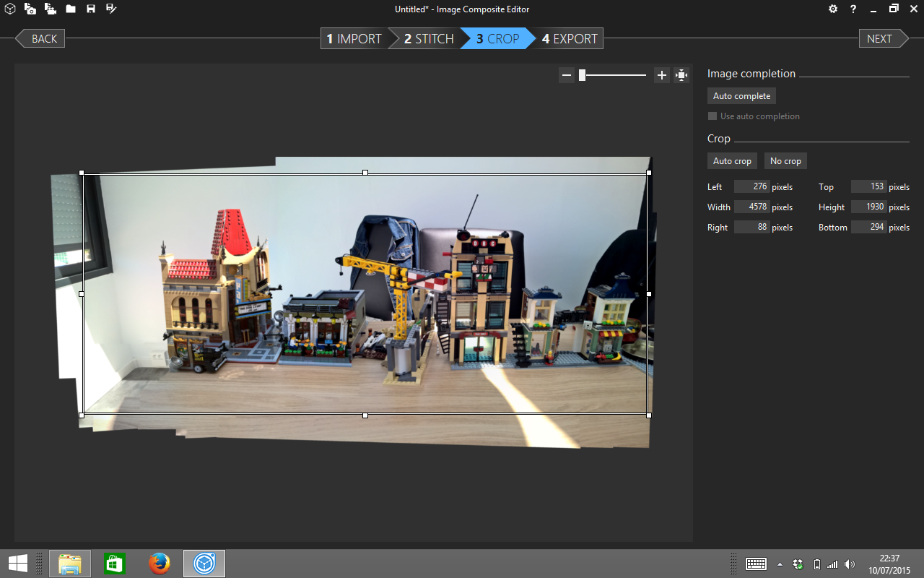Click the No crop button
Viewport: 924px width, 578px height.
pos(785,161)
